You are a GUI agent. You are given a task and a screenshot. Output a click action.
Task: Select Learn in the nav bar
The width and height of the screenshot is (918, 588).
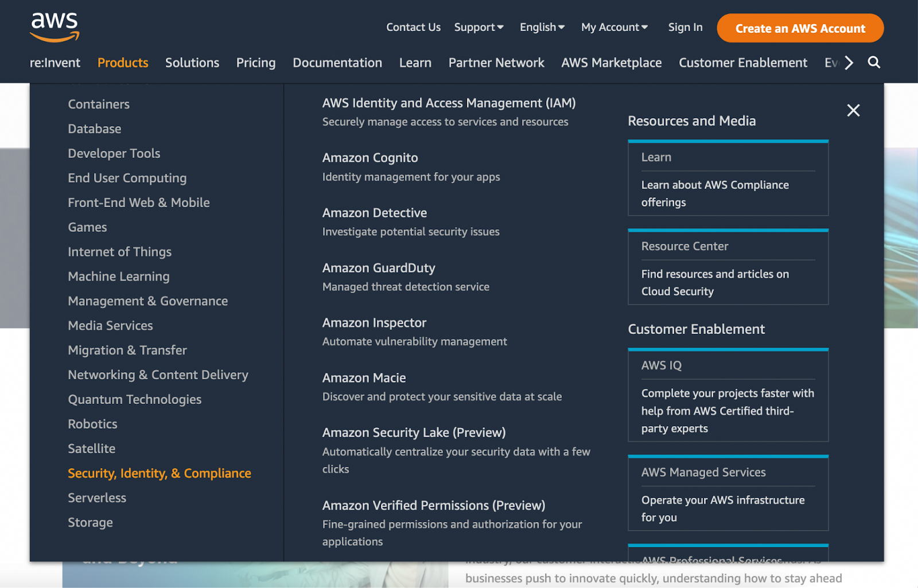coord(415,63)
